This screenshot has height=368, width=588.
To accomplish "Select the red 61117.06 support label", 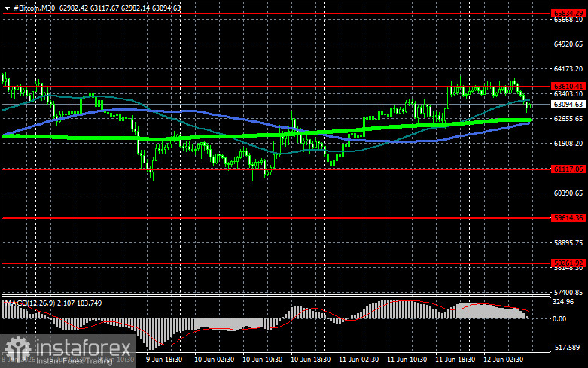I will (568, 169).
